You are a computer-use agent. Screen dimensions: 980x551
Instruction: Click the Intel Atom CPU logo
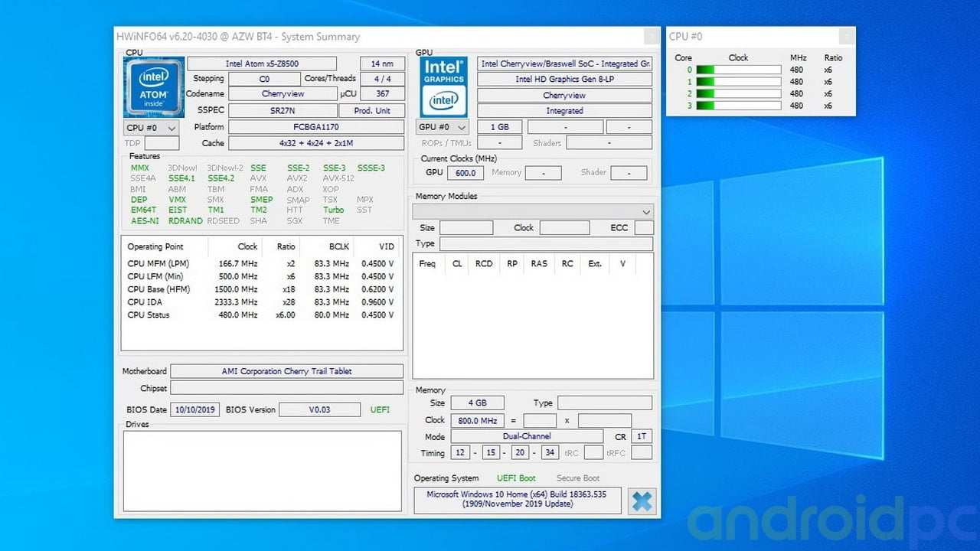point(153,86)
